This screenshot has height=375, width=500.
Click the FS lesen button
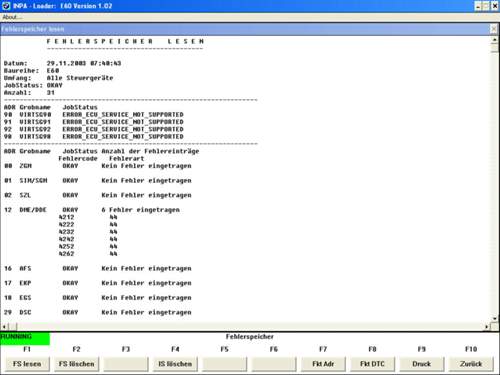point(27,364)
